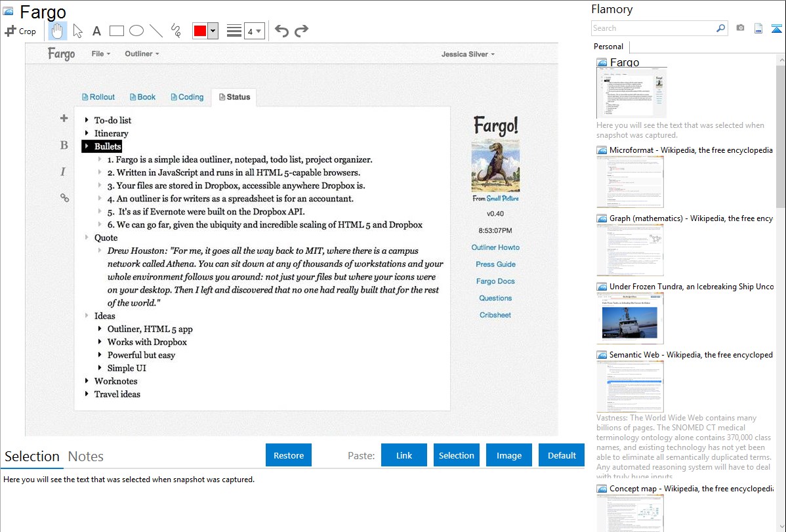
Task: Select the straight line tool
Action: click(156, 31)
